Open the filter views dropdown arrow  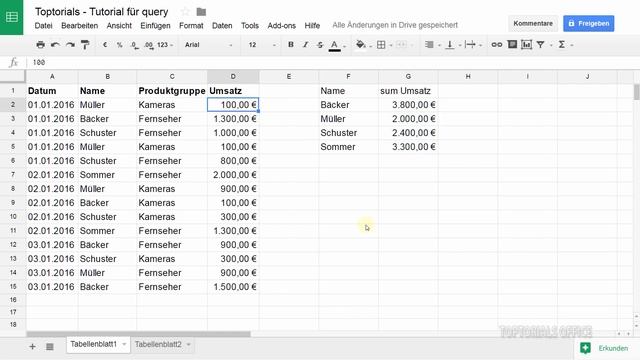pyautogui.click(x=551, y=45)
